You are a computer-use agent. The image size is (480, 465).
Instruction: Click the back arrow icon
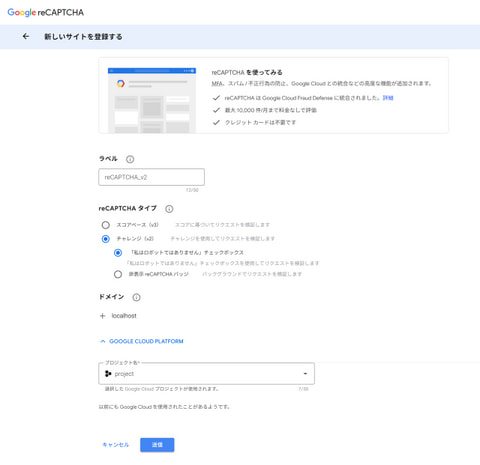(x=26, y=36)
